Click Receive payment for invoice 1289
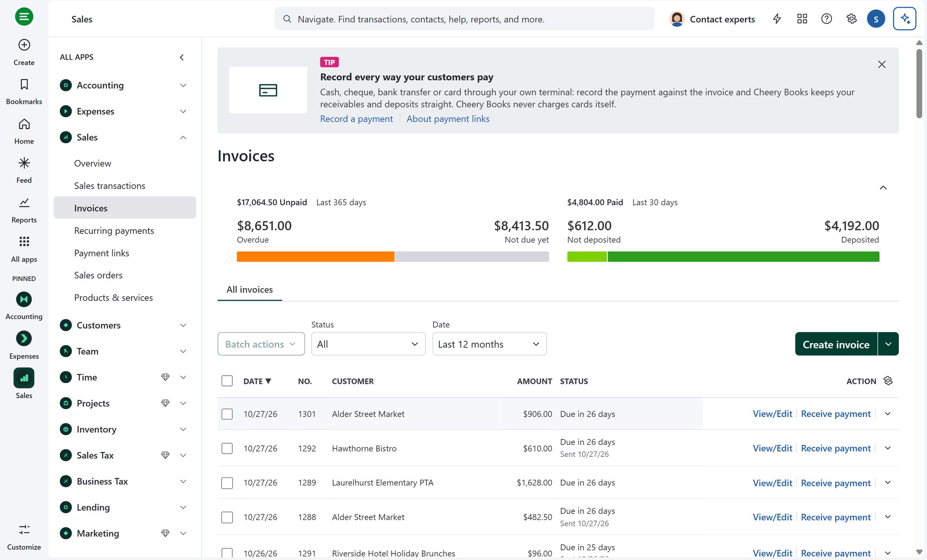This screenshot has width=927, height=560. tap(835, 483)
